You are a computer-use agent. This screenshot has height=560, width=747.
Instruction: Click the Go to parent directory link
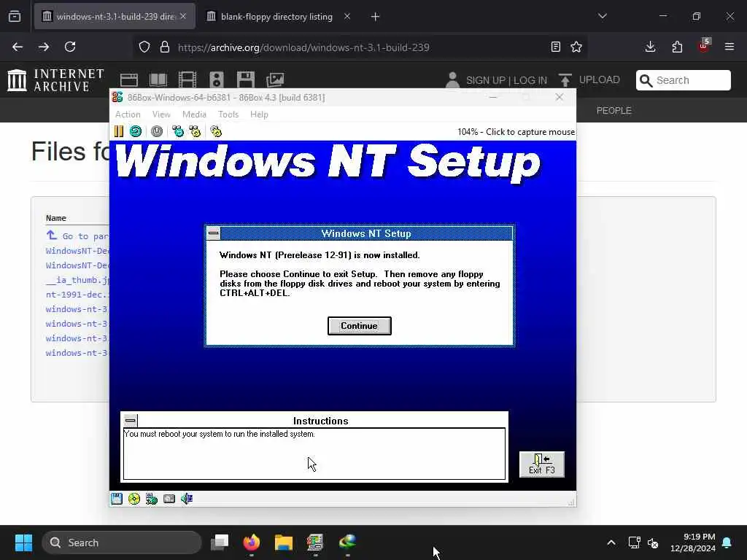point(78,236)
